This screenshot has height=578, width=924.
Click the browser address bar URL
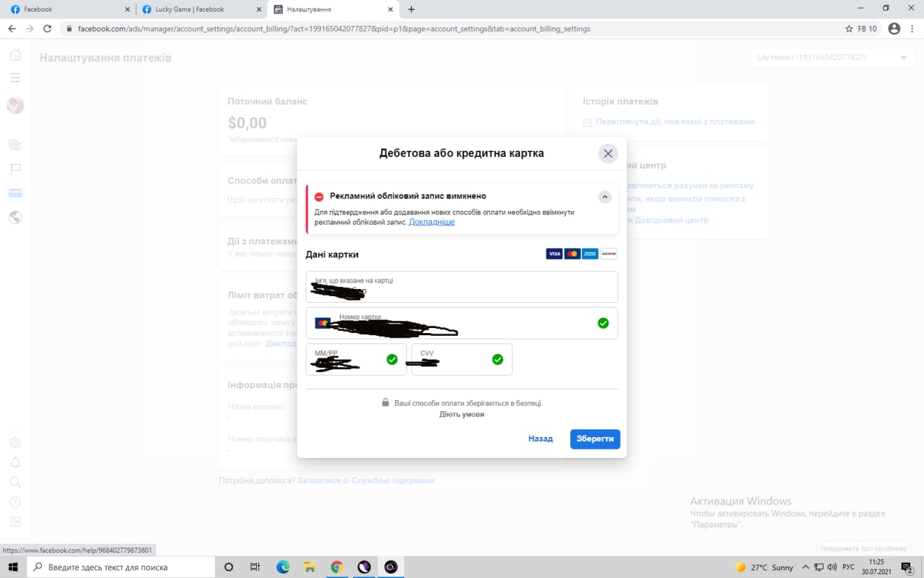pos(334,29)
